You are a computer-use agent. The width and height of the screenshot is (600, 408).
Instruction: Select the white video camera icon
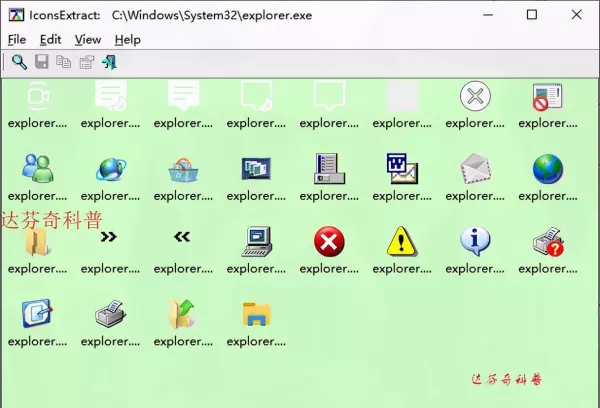[x=38, y=96]
